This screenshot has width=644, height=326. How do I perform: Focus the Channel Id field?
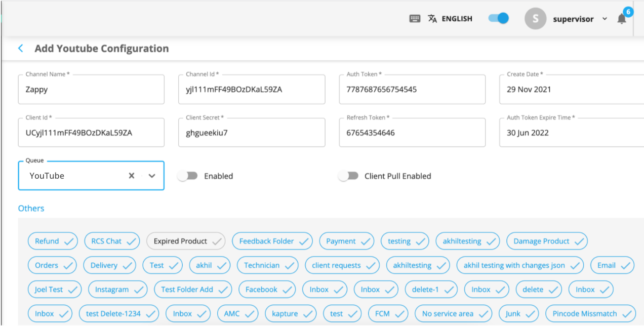coord(252,90)
